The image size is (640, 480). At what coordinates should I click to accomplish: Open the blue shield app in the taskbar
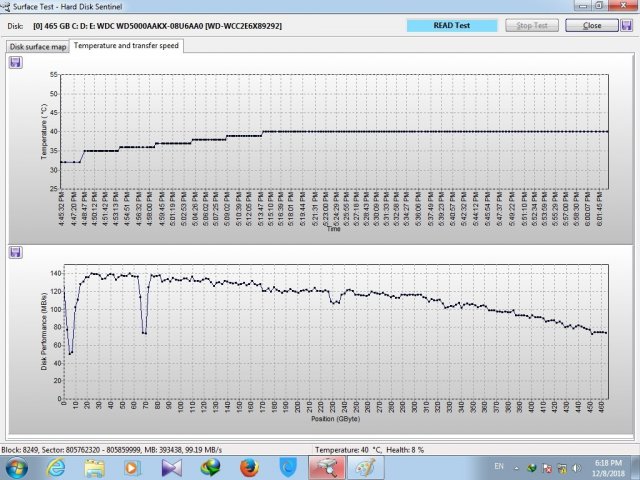288,467
